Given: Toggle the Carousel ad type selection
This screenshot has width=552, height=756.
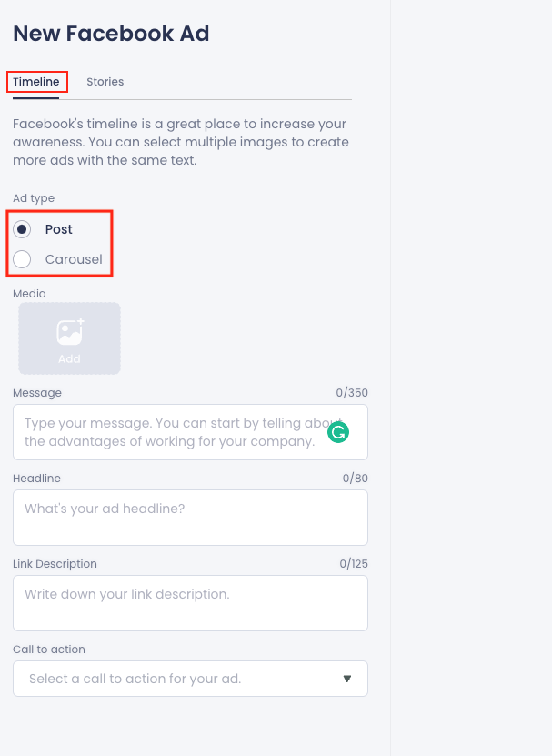Looking at the screenshot, I should 22,258.
